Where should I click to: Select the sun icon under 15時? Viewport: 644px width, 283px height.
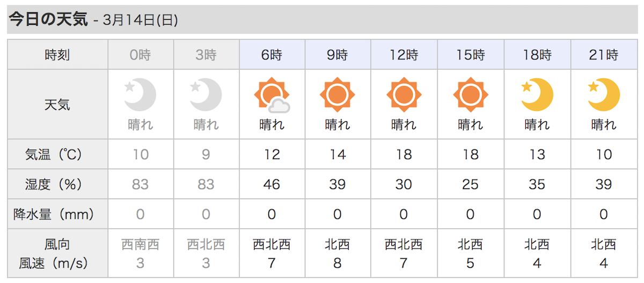coord(470,95)
